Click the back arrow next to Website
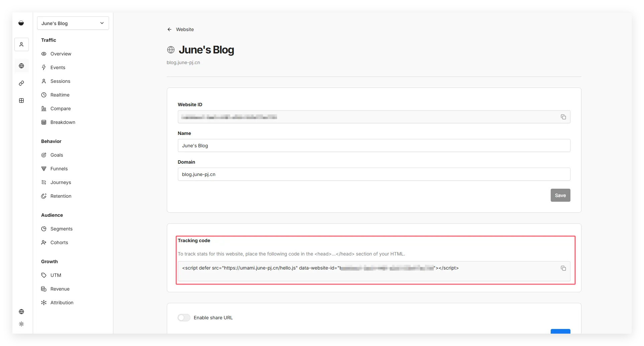The image size is (644, 346). tap(169, 29)
